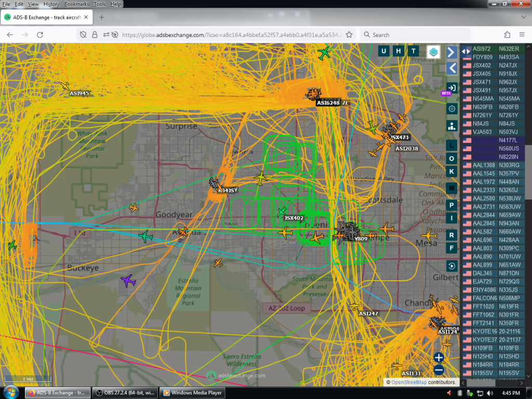This screenshot has height=399, width=532.
Task: Open the Tools menu
Action: coord(99,4)
